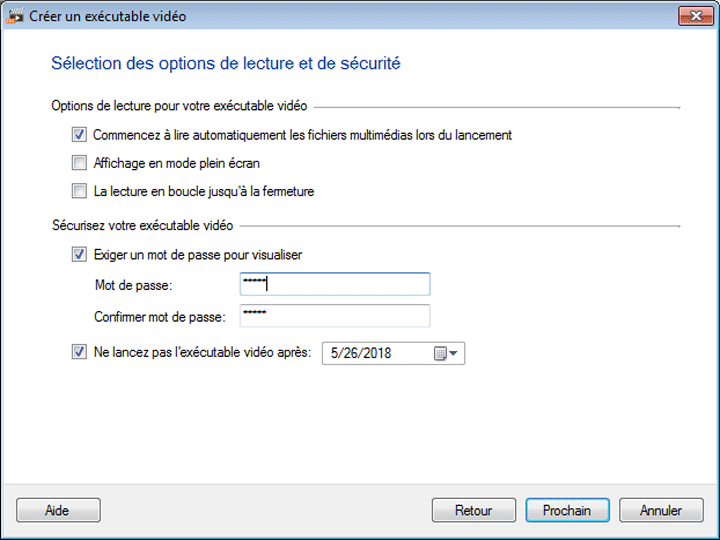
Task: Cancel the wizard with Annuler
Action: point(661,510)
